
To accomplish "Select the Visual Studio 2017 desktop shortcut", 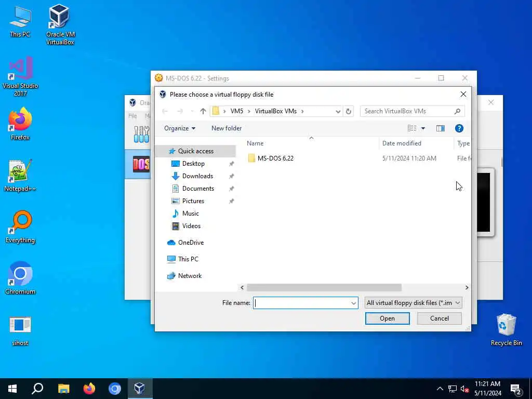I will point(20,76).
